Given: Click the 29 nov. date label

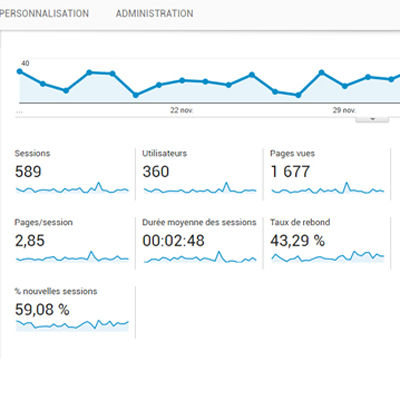Looking at the screenshot, I should pyautogui.click(x=344, y=110).
